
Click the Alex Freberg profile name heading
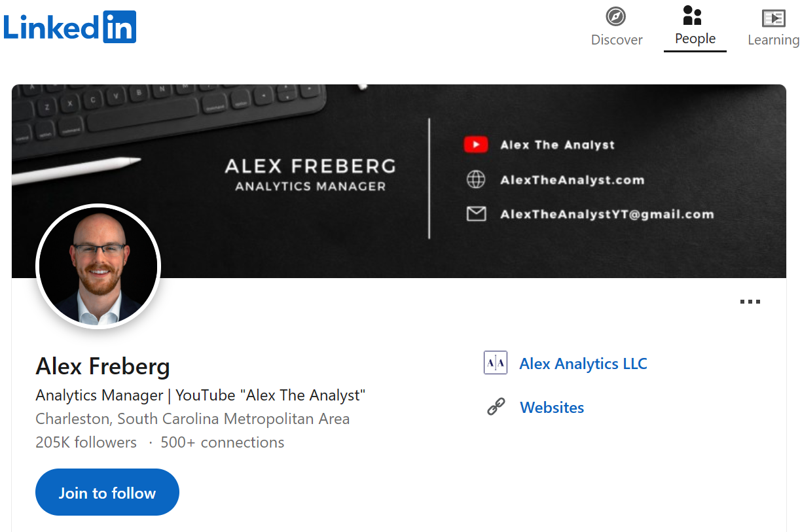click(x=103, y=366)
